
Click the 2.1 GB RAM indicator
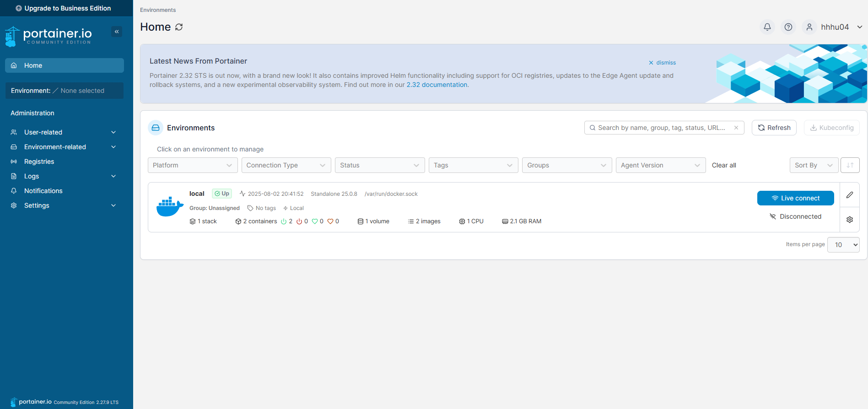(522, 221)
